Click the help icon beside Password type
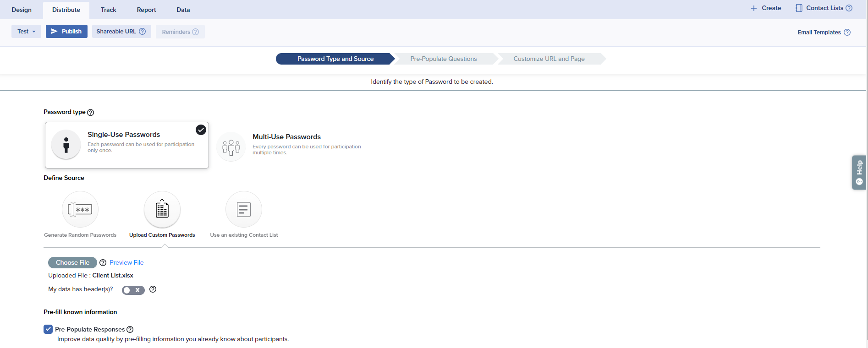This screenshot has width=868, height=348. [x=91, y=113]
